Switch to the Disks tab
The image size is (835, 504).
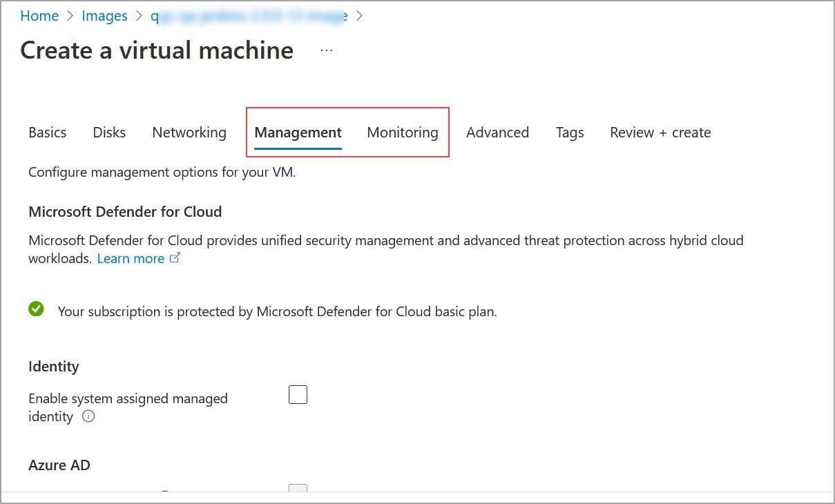[108, 132]
